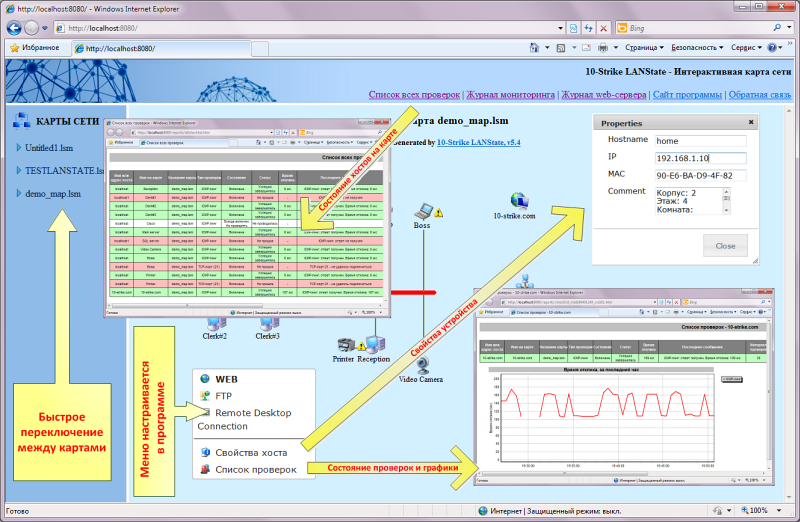Click the Boss laptop host icon
The height and width of the screenshot is (522, 800).
(423, 210)
